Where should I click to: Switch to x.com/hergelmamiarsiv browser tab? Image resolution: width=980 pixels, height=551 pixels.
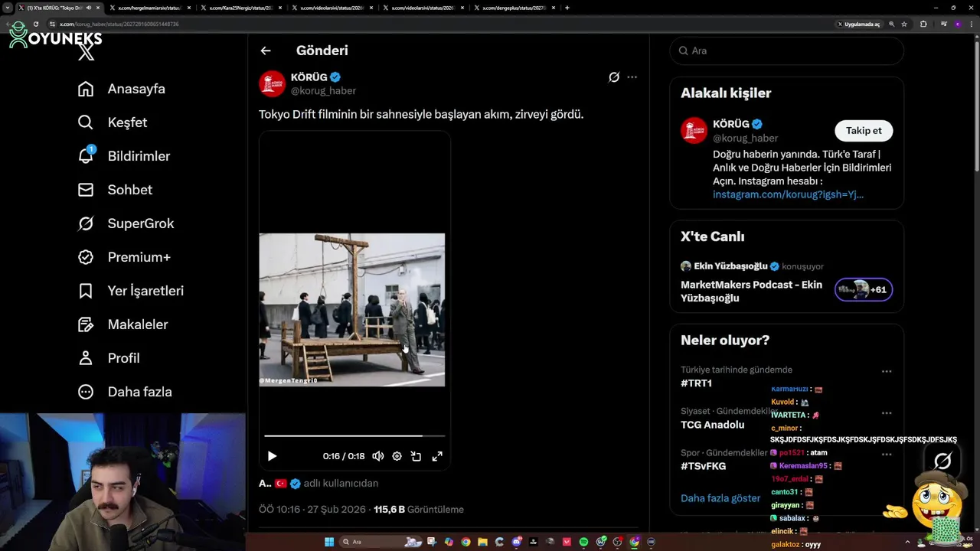click(149, 8)
